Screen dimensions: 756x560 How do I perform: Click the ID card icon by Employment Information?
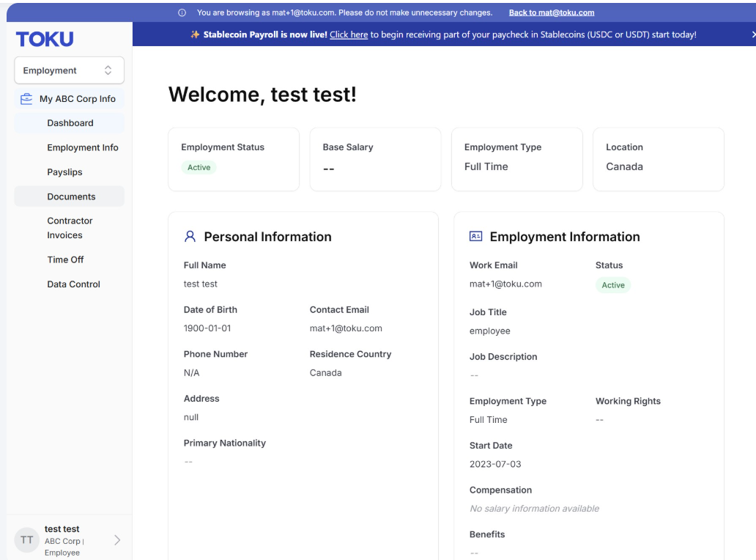tap(476, 236)
